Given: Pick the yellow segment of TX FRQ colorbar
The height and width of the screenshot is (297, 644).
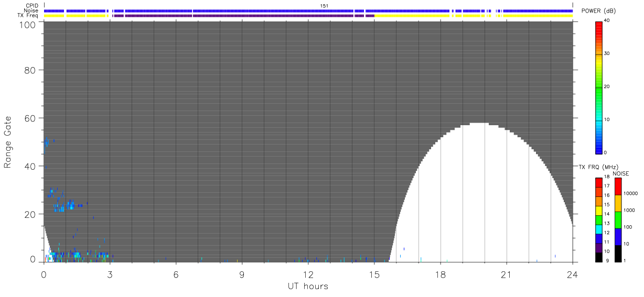Looking at the screenshot, I should (598, 210).
